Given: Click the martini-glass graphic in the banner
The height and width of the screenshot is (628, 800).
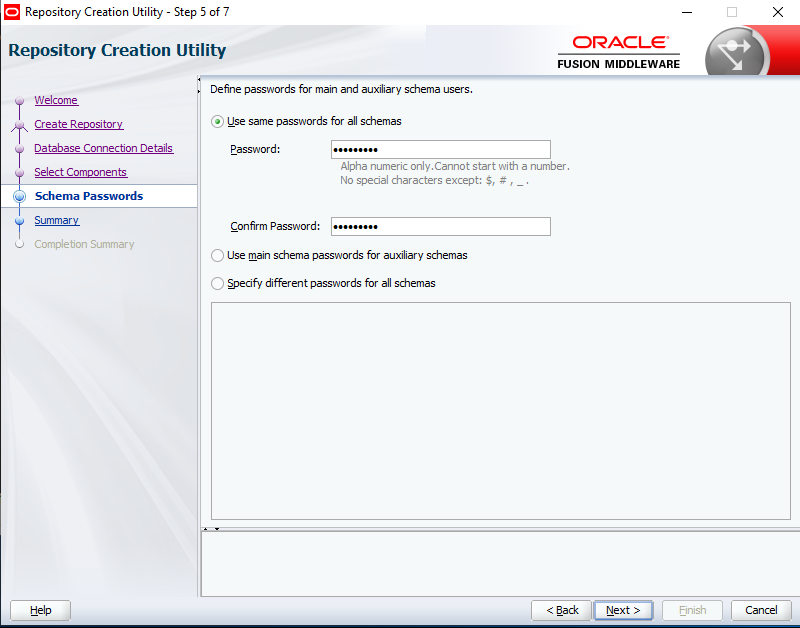Looking at the screenshot, I should [737, 47].
